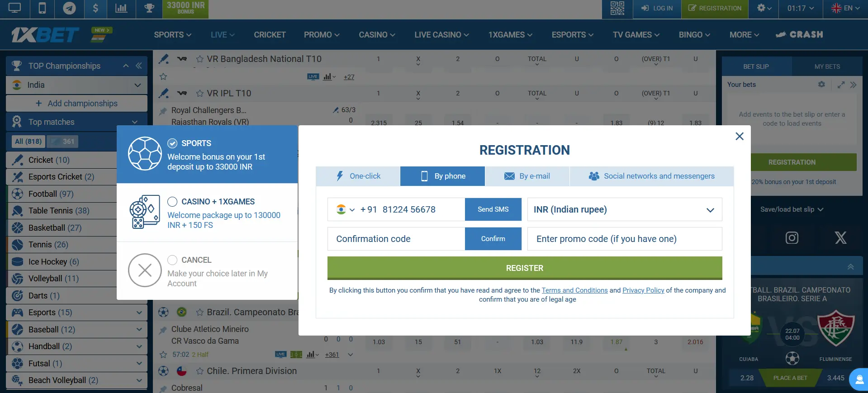
Task: Open the desktop app icon
Action: point(15,8)
